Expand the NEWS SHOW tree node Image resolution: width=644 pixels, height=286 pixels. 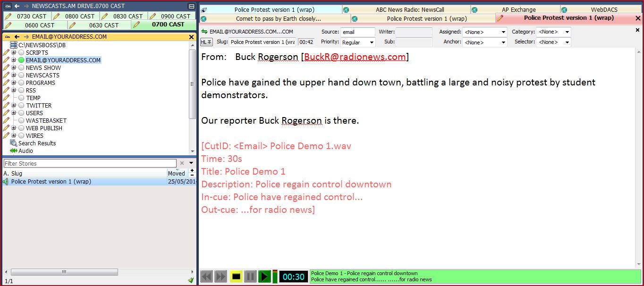tap(14, 67)
